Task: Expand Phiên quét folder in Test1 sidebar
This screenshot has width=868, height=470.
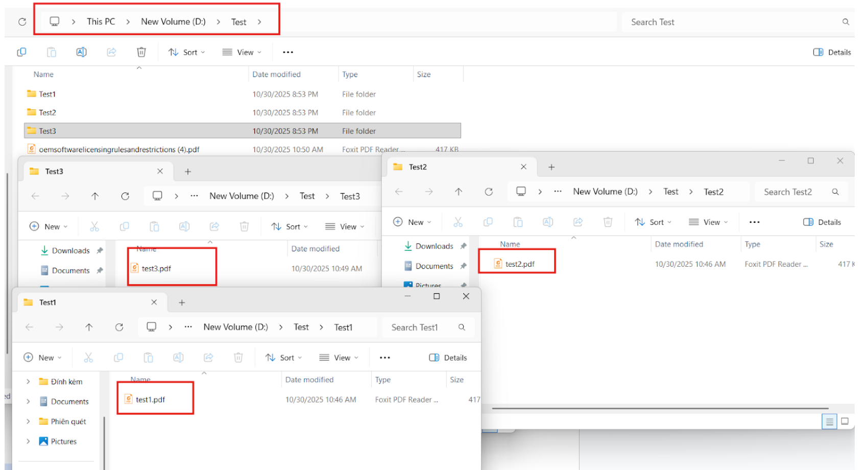Action: [28, 421]
